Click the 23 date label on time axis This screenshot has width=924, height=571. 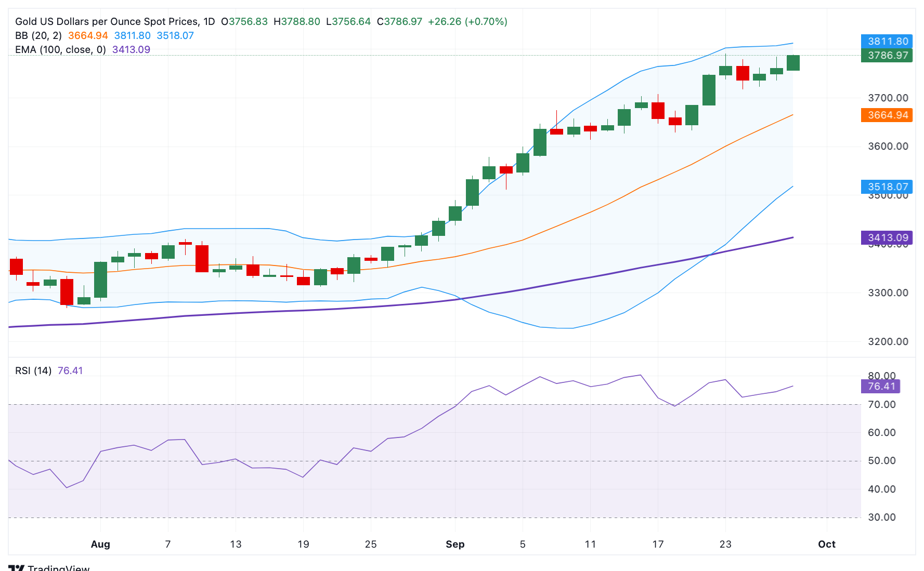tap(725, 544)
